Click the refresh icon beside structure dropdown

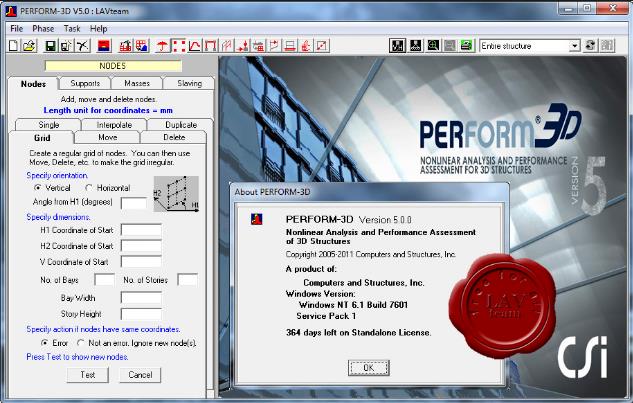click(x=591, y=46)
